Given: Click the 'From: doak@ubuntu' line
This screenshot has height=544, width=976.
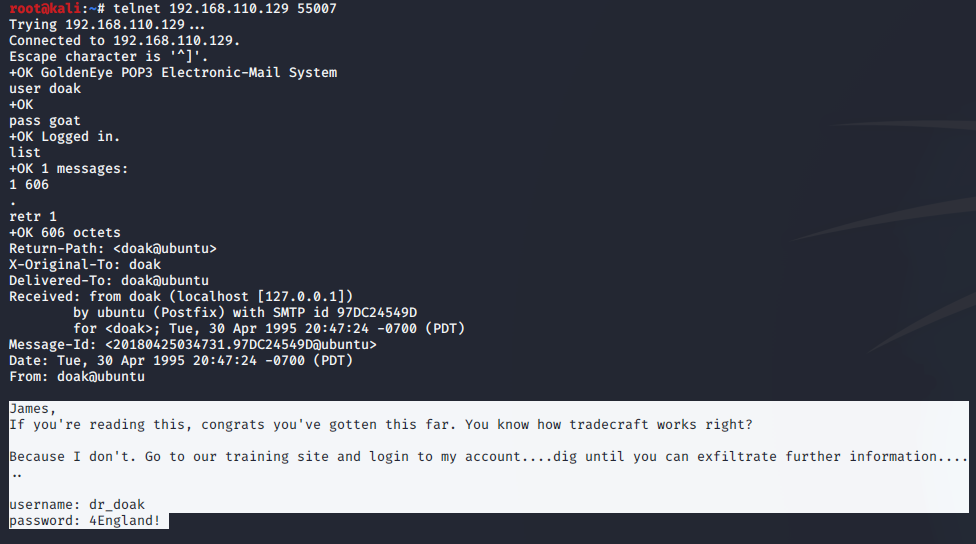Looking at the screenshot, I should pos(76,377).
